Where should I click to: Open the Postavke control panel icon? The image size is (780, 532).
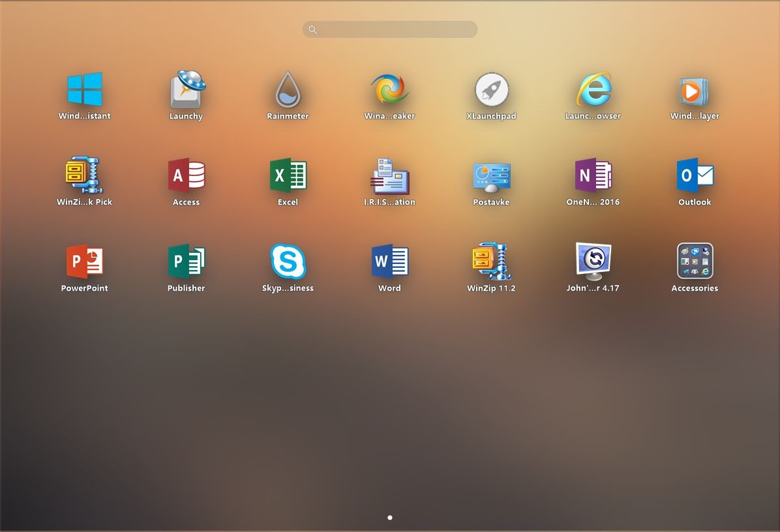point(492,177)
